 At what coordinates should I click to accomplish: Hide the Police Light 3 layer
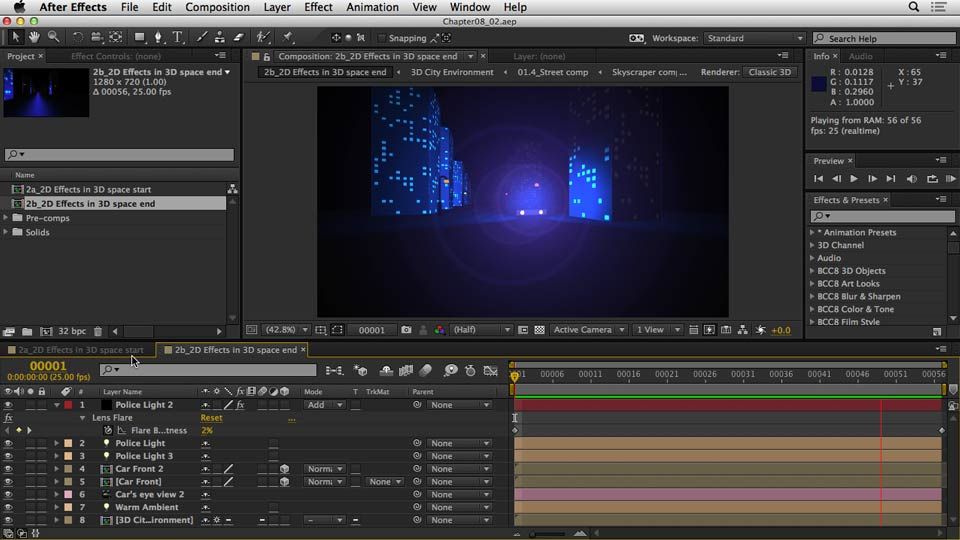pos(8,456)
